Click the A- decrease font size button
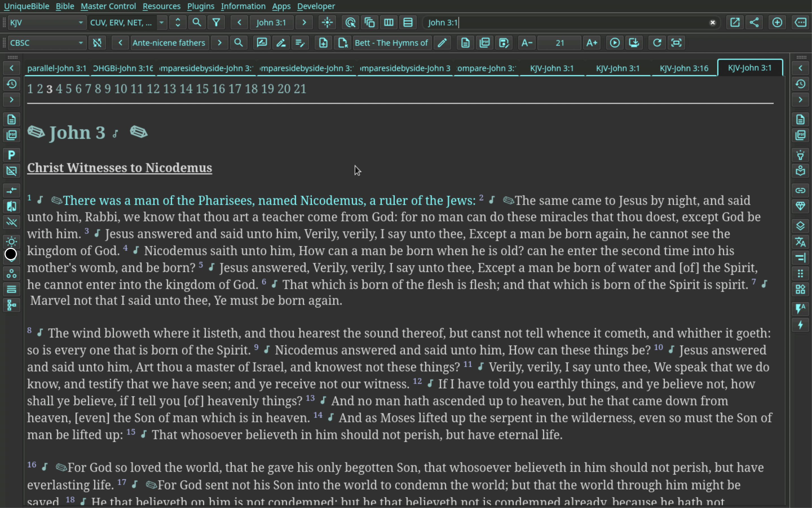This screenshot has width=812, height=508. point(527,43)
